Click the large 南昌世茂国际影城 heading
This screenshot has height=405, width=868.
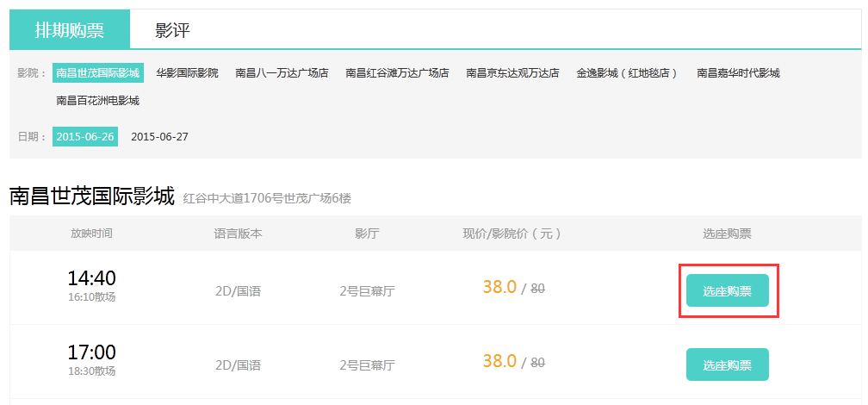tap(92, 196)
